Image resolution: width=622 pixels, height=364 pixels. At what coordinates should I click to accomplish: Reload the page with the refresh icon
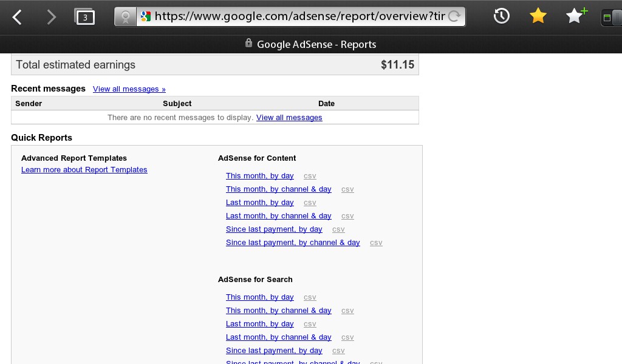(x=454, y=16)
